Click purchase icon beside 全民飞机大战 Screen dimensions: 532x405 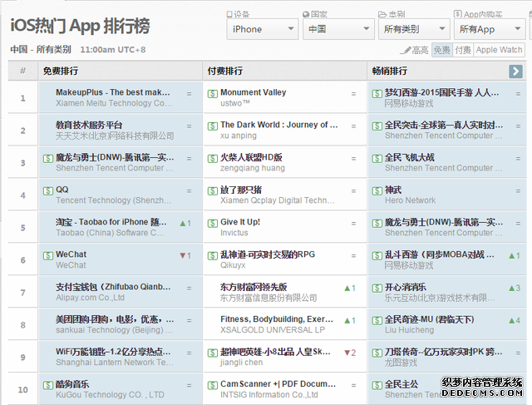pyautogui.click(x=377, y=159)
